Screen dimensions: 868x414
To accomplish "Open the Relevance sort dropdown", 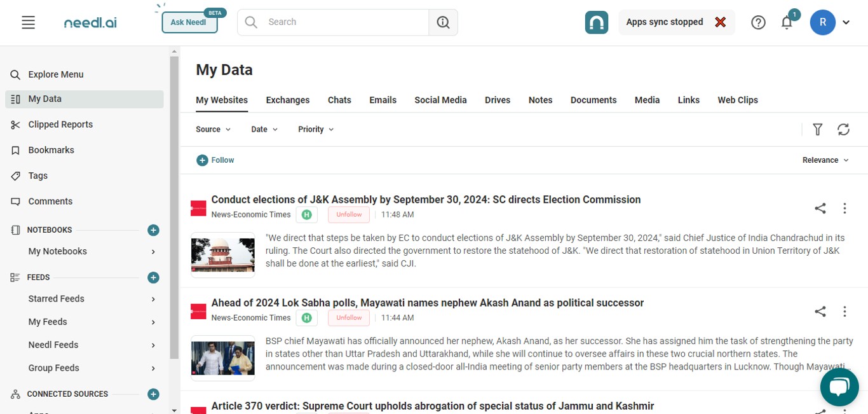I will (825, 160).
